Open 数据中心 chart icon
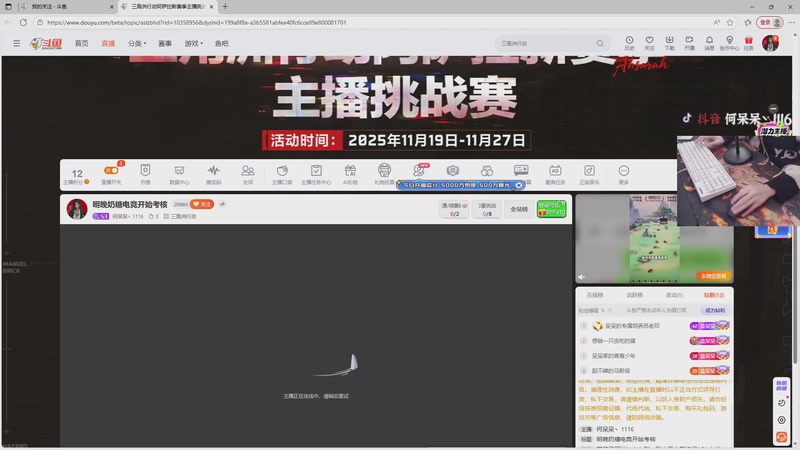 click(179, 174)
